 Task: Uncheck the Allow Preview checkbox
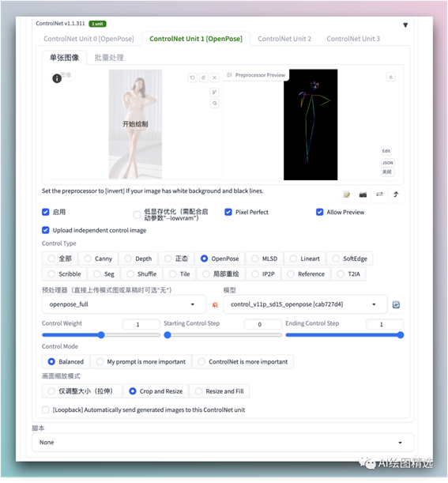pyautogui.click(x=319, y=212)
